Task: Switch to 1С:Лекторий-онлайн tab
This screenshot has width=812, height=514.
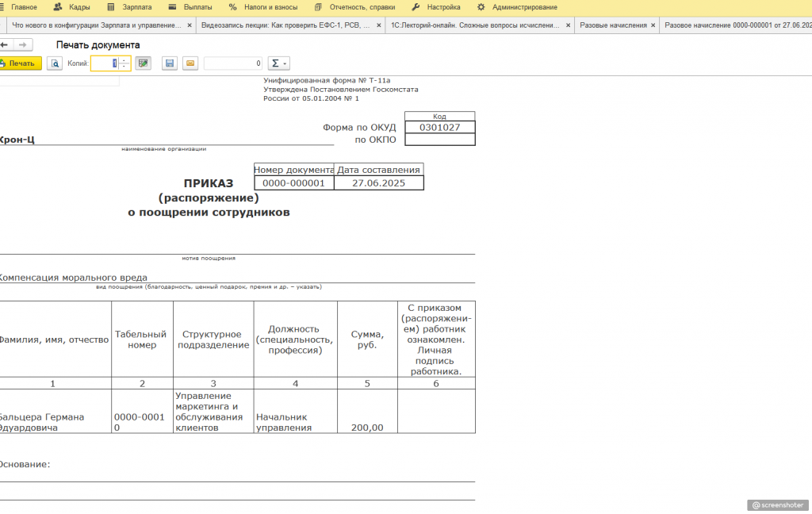Action: [x=475, y=25]
